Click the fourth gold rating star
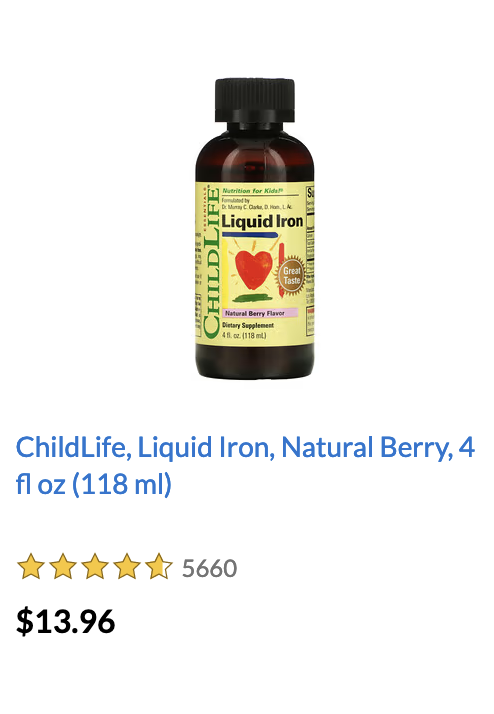494x714 pixels. click(x=127, y=567)
